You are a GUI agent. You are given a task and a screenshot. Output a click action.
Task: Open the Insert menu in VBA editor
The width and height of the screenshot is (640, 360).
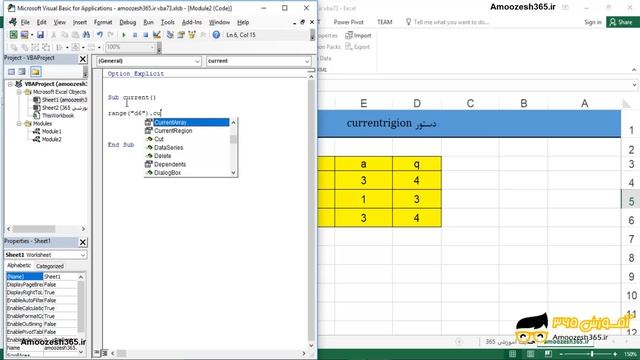[80, 22]
